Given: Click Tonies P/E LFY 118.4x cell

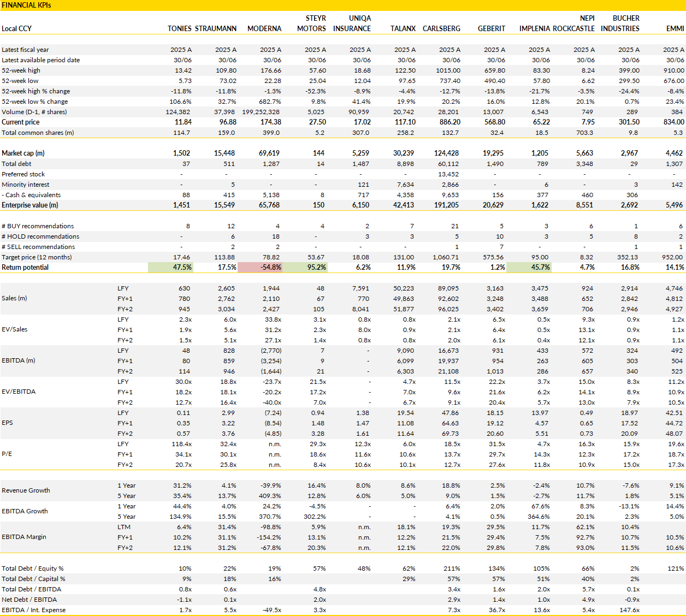Looking at the screenshot, I should click(182, 445).
